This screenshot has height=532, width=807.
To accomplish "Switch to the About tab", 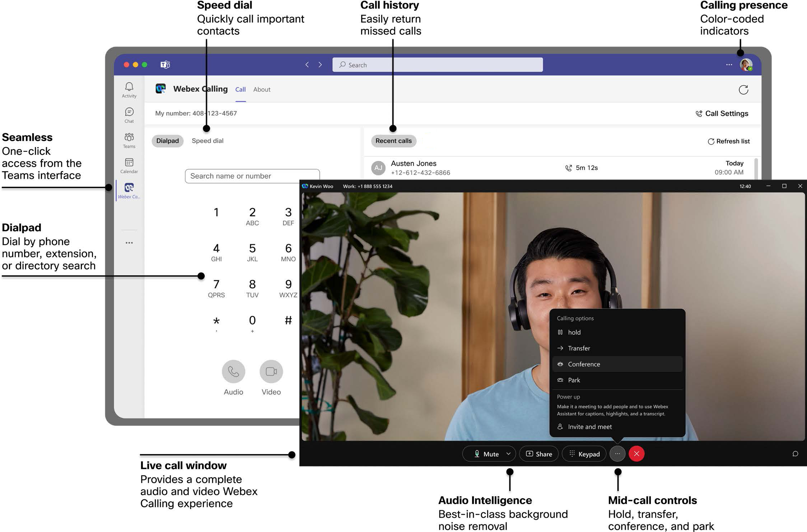I will [x=262, y=89].
